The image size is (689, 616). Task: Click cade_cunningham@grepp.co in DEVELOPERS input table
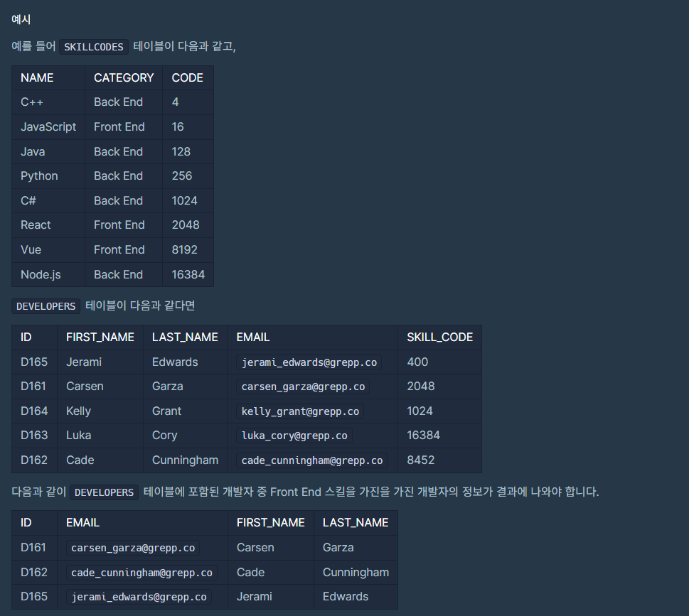(312, 460)
